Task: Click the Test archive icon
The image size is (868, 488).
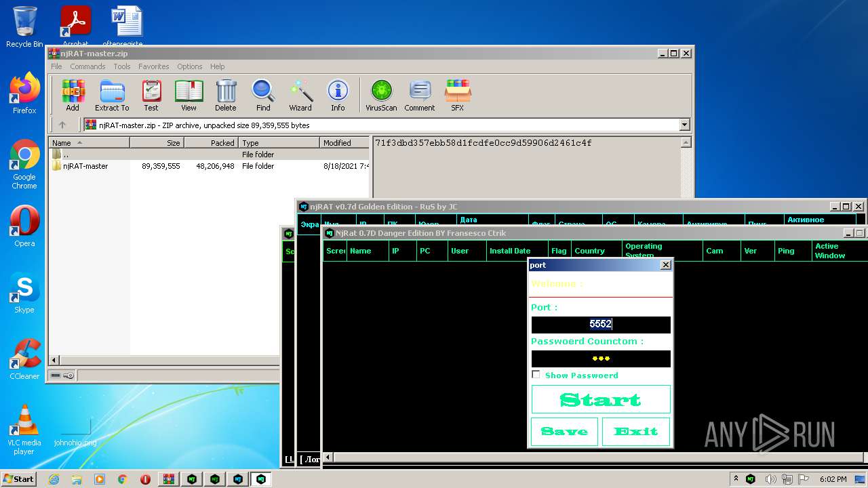Action: pyautogui.click(x=151, y=95)
